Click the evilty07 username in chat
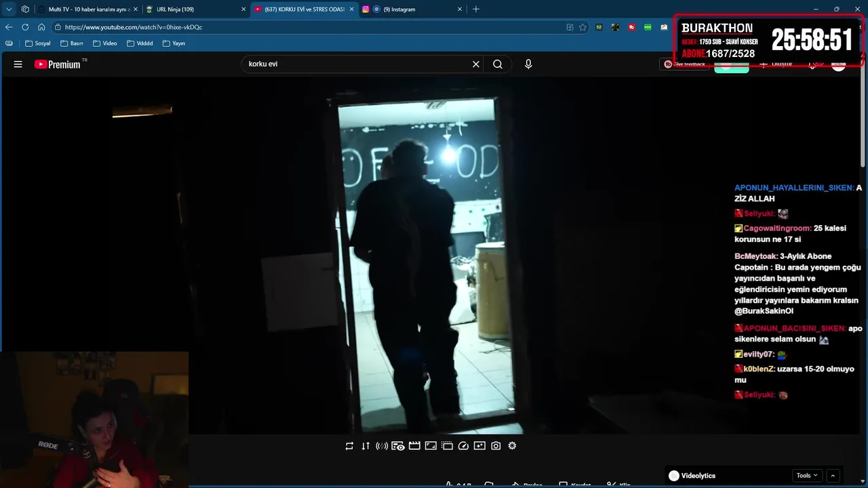The width and height of the screenshot is (868, 488). 759,354
